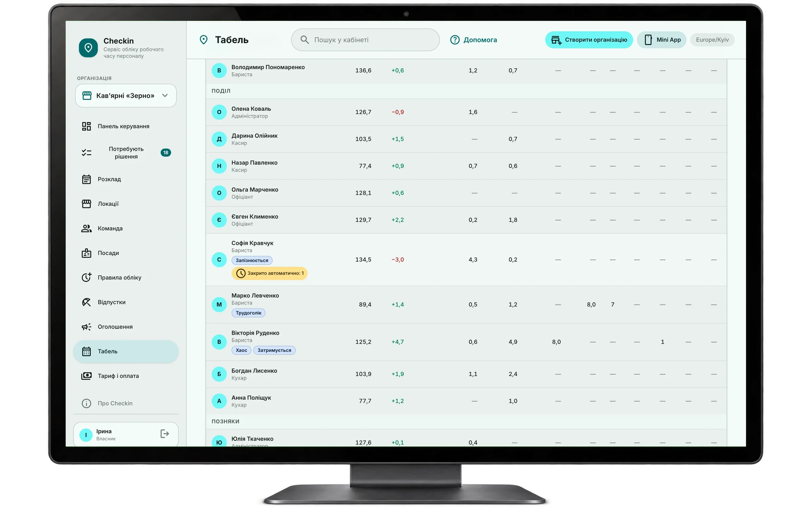Viewport: 812px width, 508px height.
Task: Click the Хаос tag on Вікторія Руденко
Action: (x=241, y=351)
